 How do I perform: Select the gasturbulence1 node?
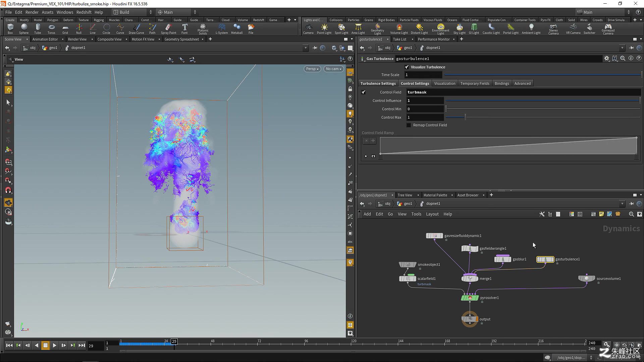pyautogui.click(x=545, y=259)
